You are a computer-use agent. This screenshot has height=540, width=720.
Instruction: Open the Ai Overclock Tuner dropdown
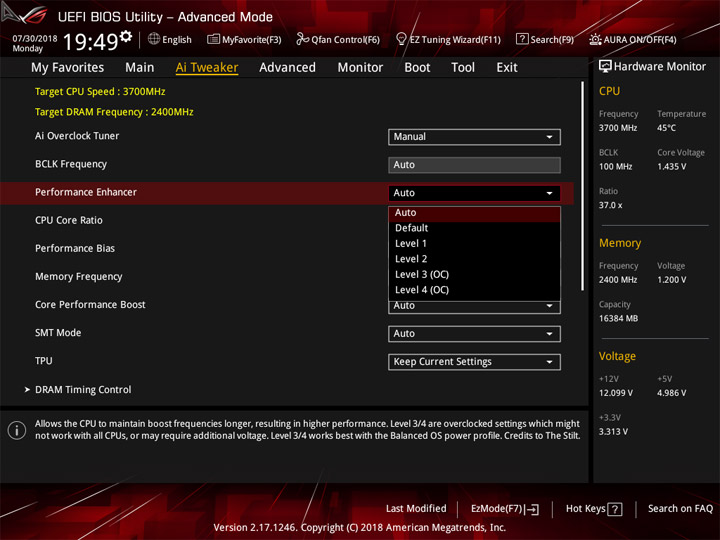click(x=474, y=137)
